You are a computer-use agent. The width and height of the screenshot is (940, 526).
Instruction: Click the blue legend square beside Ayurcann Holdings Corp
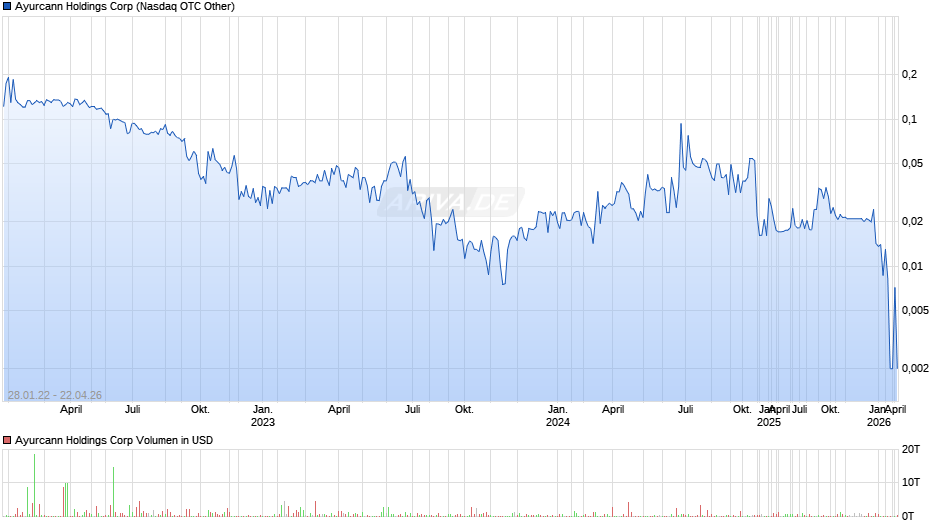click(7, 7)
